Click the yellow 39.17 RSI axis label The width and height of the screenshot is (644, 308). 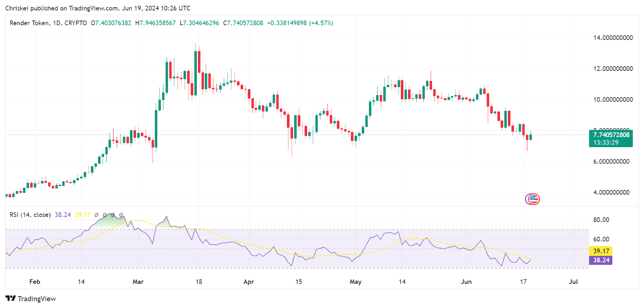click(601, 251)
